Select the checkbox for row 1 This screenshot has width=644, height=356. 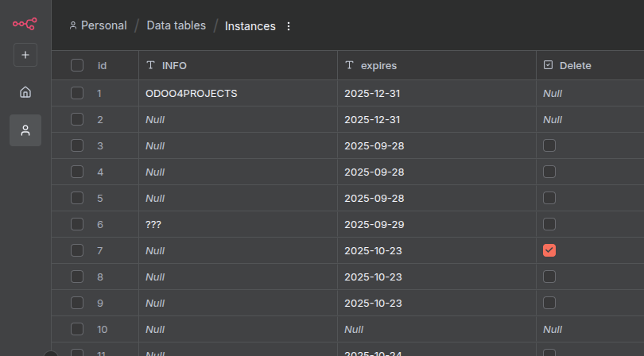[x=77, y=93]
